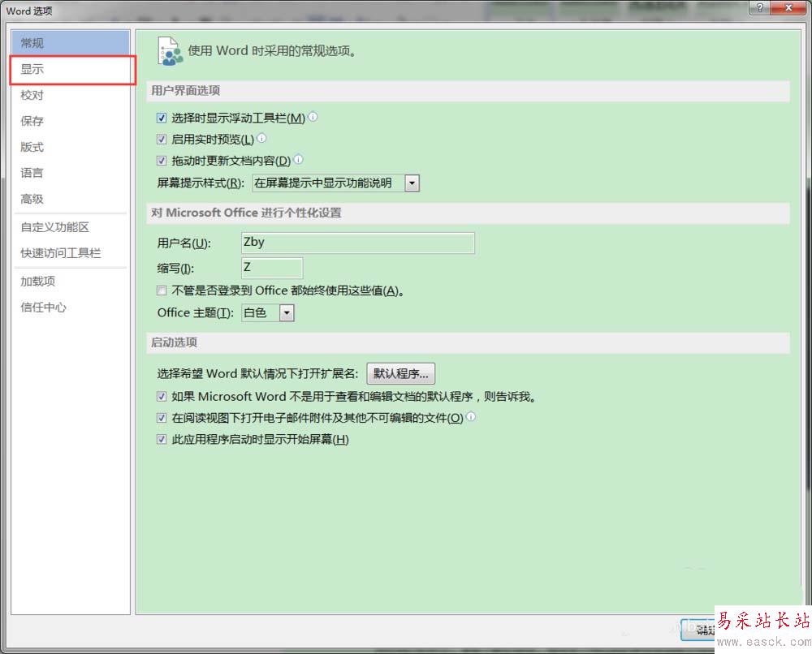Select 常规 category

(x=71, y=42)
